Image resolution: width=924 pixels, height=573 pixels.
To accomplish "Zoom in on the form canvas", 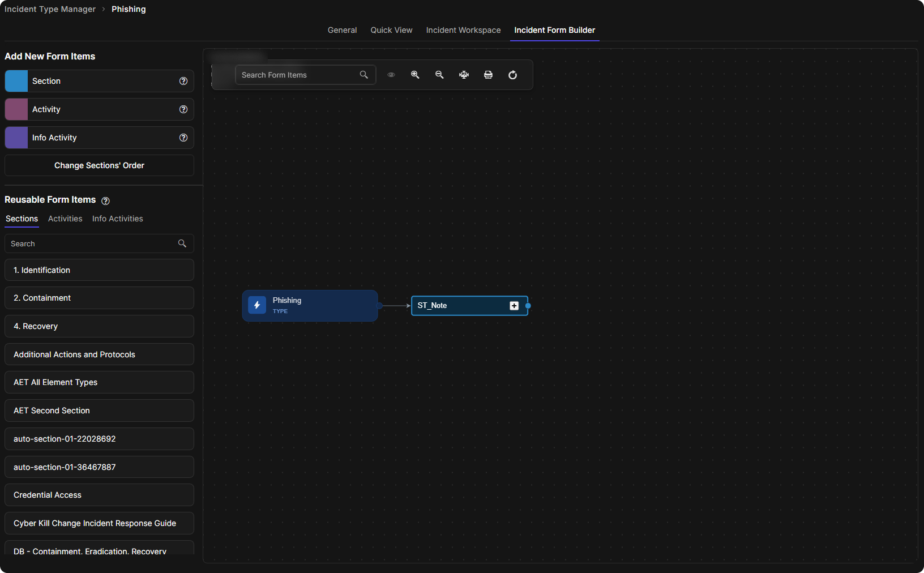I will (415, 75).
